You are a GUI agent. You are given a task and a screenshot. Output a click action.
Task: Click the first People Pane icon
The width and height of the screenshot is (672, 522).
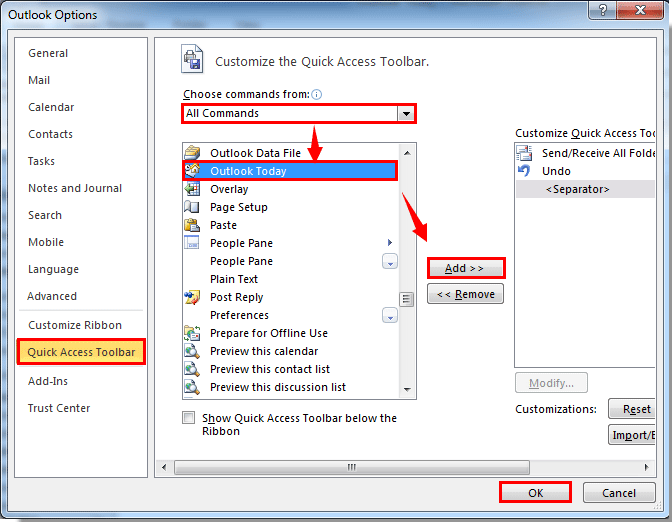pyautogui.click(x=192, y=243)
